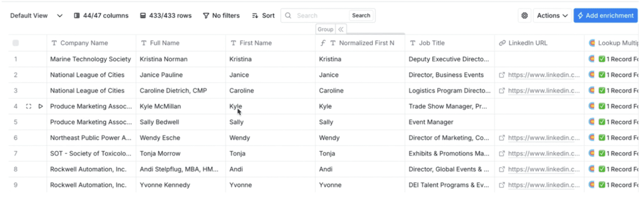Click the columns icon next to 44/47 columns
This screenshot has height=201, width=644.
coord(76,15)
